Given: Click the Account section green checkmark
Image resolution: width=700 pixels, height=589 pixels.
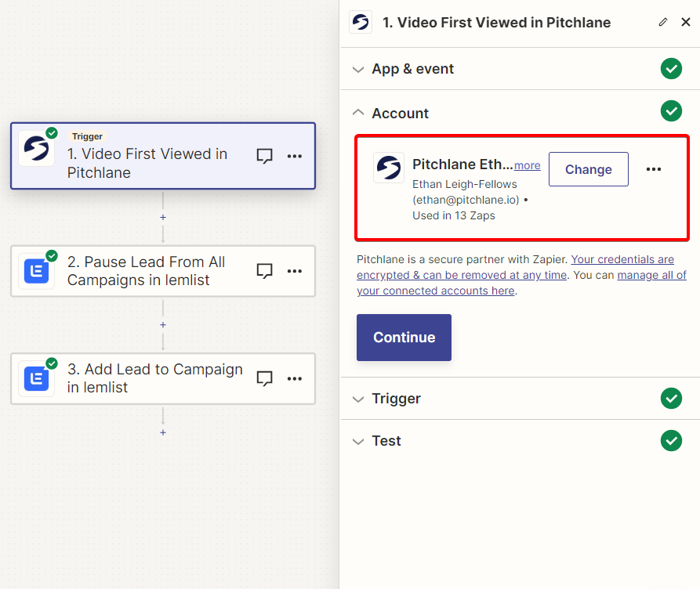Looking at the screenshot, I should (x=671, y=111).
